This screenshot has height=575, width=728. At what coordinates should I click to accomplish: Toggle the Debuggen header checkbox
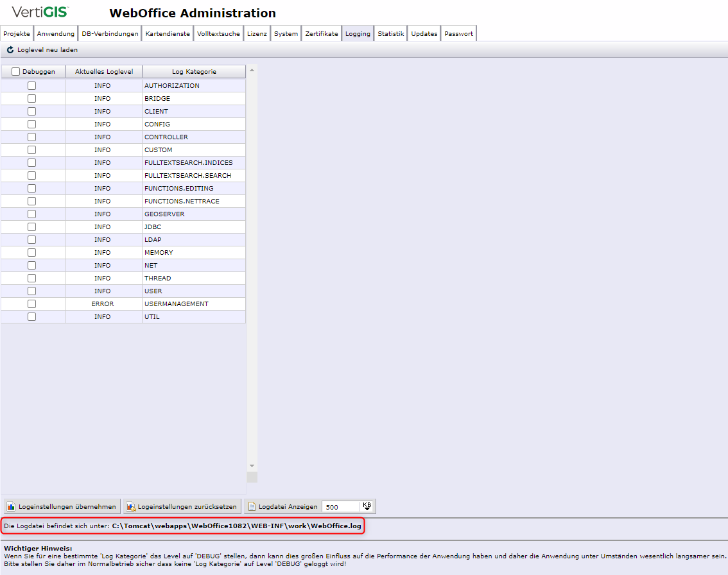coord(16,71)
